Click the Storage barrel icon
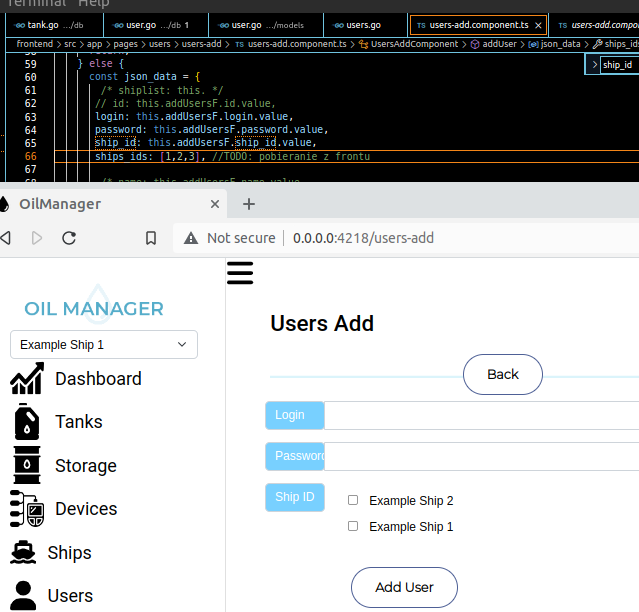 (x=27, y=465)
